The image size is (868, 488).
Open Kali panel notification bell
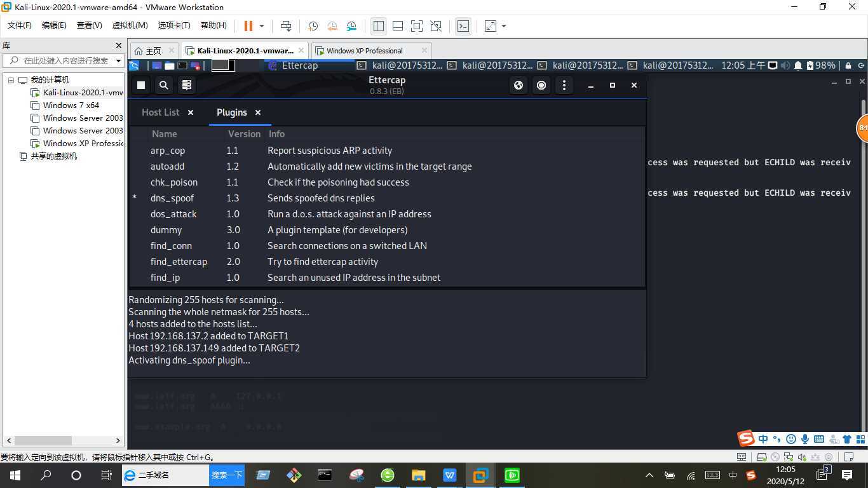[798, 65]
